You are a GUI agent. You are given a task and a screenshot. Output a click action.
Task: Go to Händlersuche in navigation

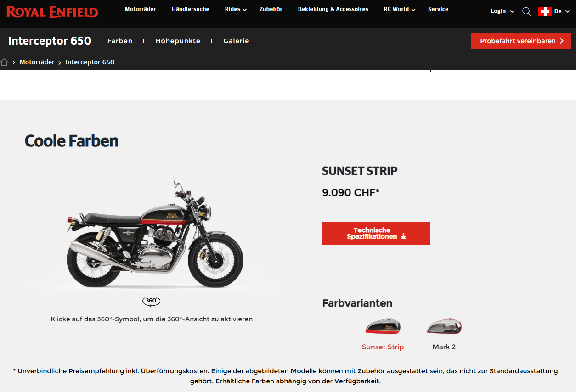click(x=191, y=9)
